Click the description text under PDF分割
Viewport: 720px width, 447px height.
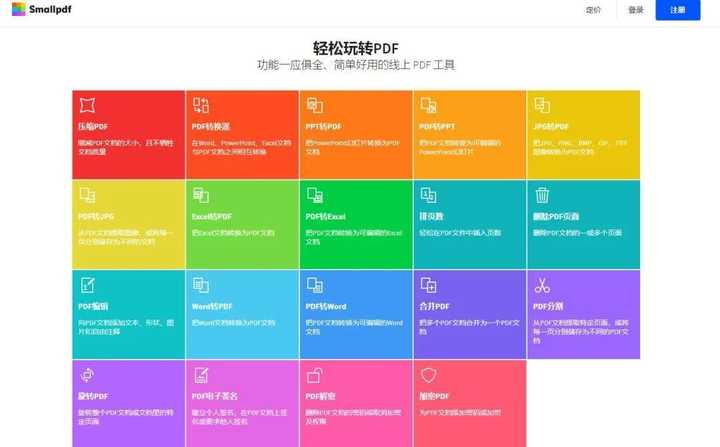click(x=581, y=332)
